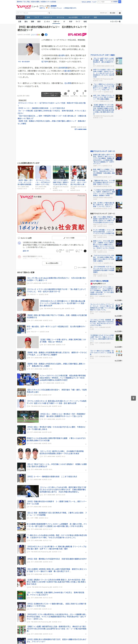Image resolution: width=138 pixels, height=644 pixels.
Task: Click the first commenter's avatar icon
Action: tap(20, 243)
